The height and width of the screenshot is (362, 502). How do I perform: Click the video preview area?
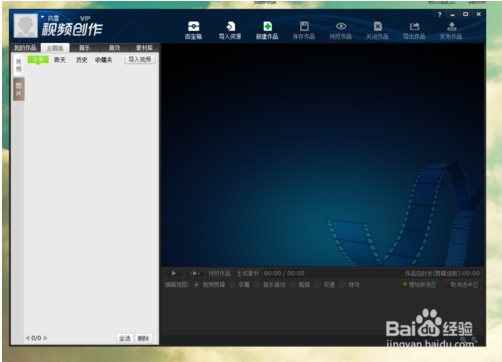322,154
